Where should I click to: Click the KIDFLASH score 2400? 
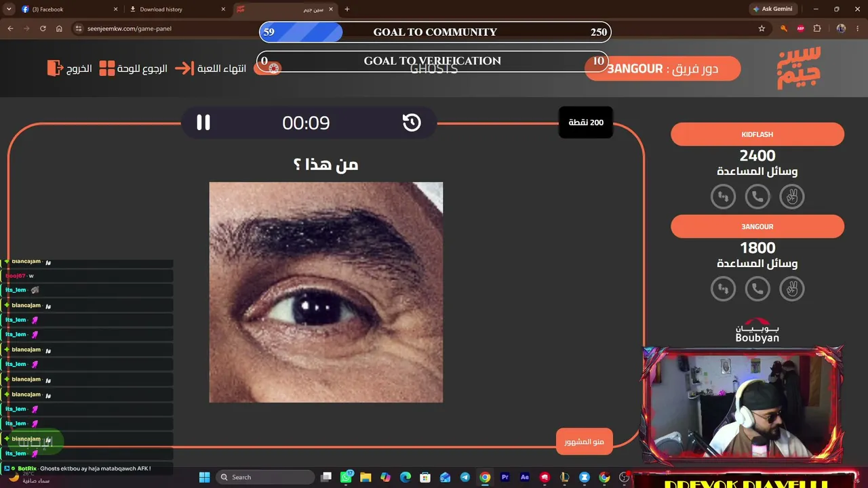pos(757,156)
